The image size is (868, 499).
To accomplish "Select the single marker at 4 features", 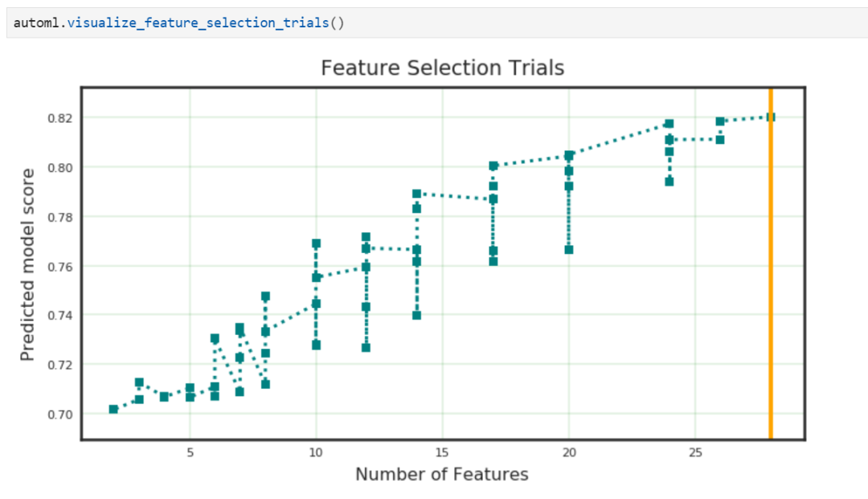I will point(164,396).
